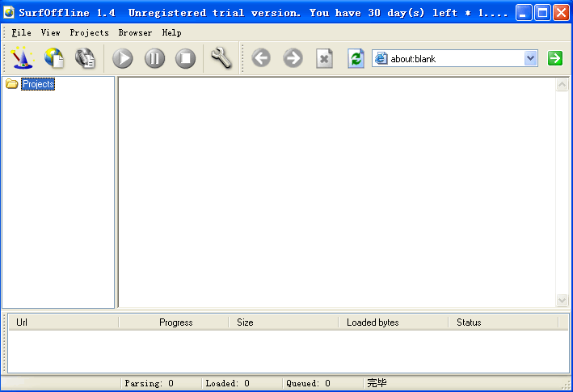Click into the about:blank address field

(454, 58)
